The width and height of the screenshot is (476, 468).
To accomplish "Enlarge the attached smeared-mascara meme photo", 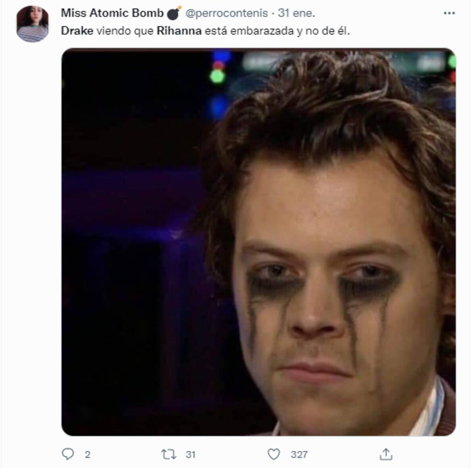I will click(259, 242).
